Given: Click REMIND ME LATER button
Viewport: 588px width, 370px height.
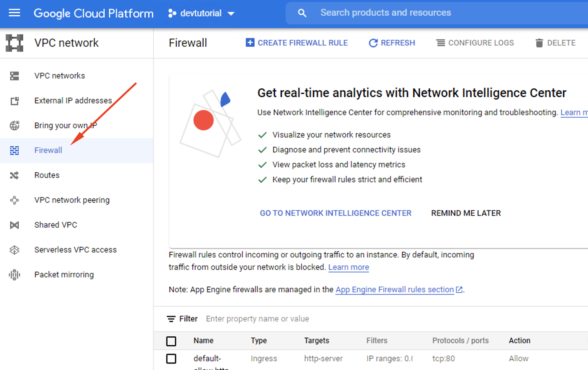Looking at the screenshot, I should tap(466, 213).
